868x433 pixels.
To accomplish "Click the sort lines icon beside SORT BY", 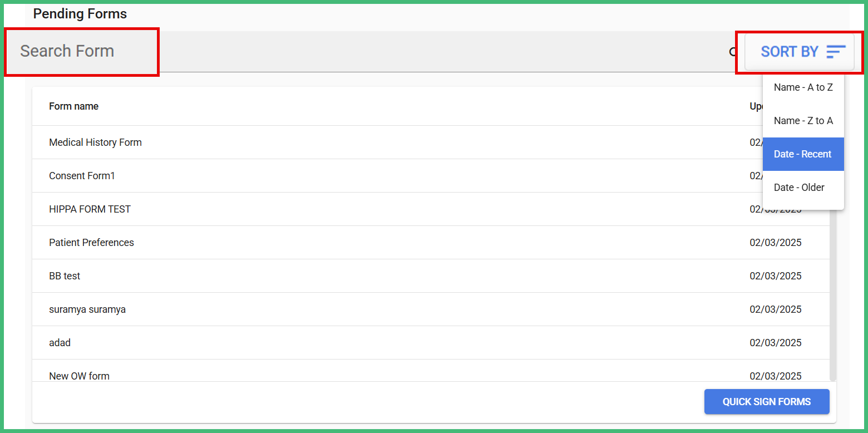I will click(x=836, y=52).
